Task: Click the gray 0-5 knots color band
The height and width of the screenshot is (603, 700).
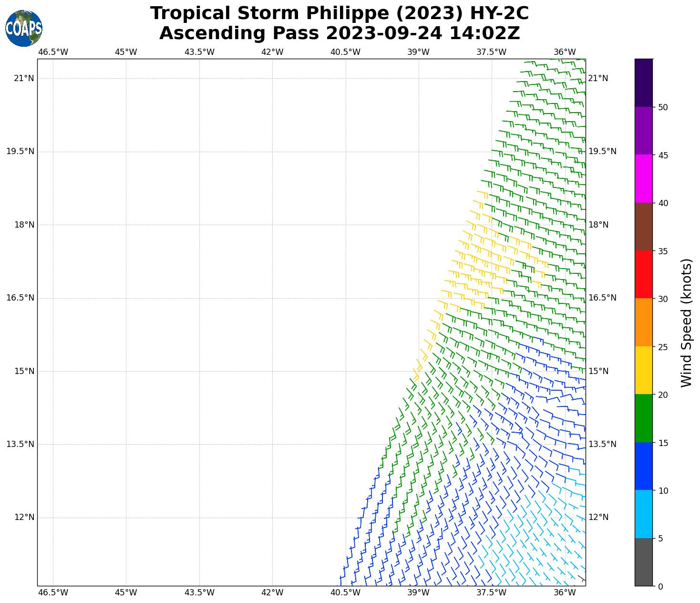Action: point(643,562)
